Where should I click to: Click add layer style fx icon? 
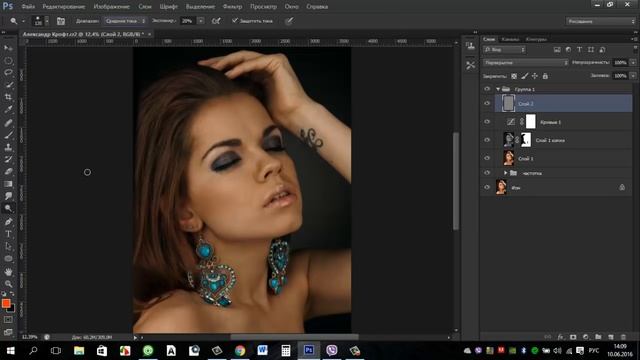(x=560, y=337)
